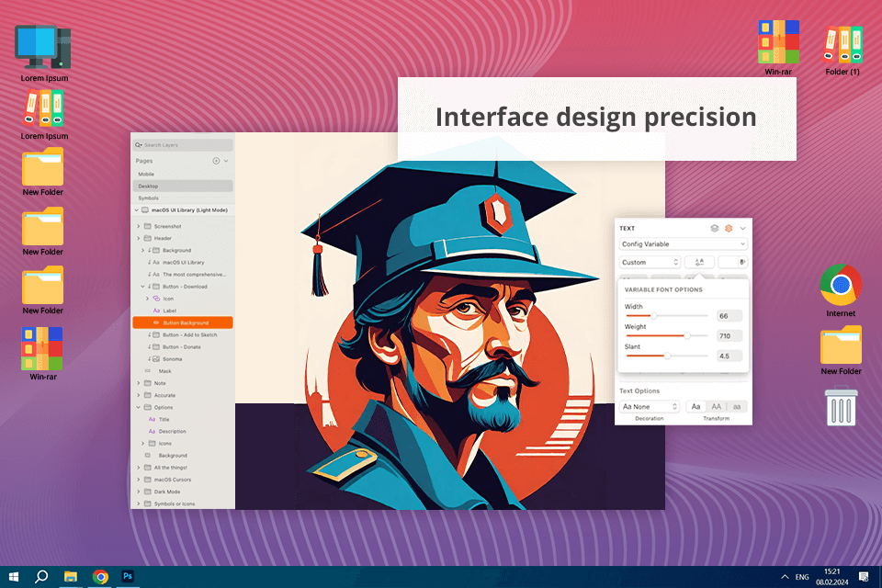
Task: Select the macOS Cursors group
Action: coord(183,480)
